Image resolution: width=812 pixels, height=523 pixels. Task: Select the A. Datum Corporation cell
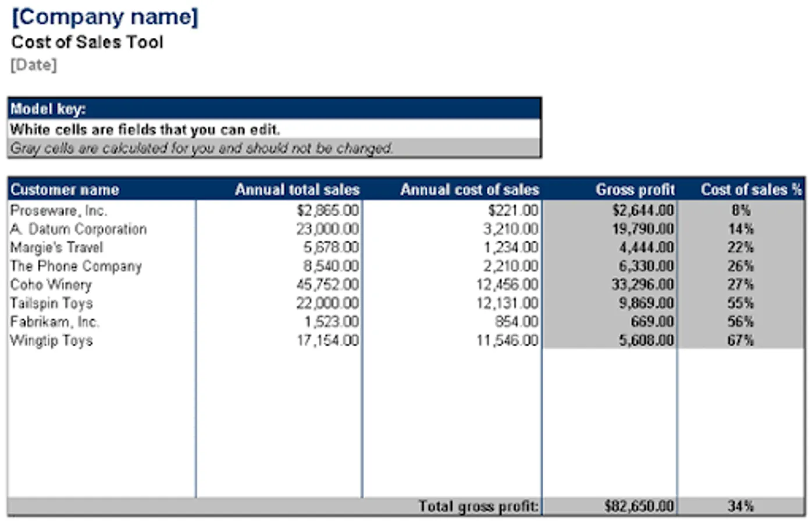(102, 229)
